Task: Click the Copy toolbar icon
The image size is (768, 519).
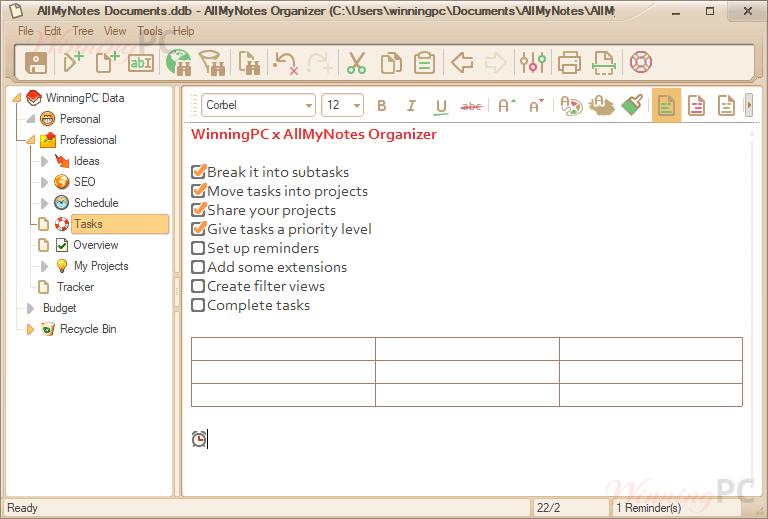Action: click(x=391, y=63)
